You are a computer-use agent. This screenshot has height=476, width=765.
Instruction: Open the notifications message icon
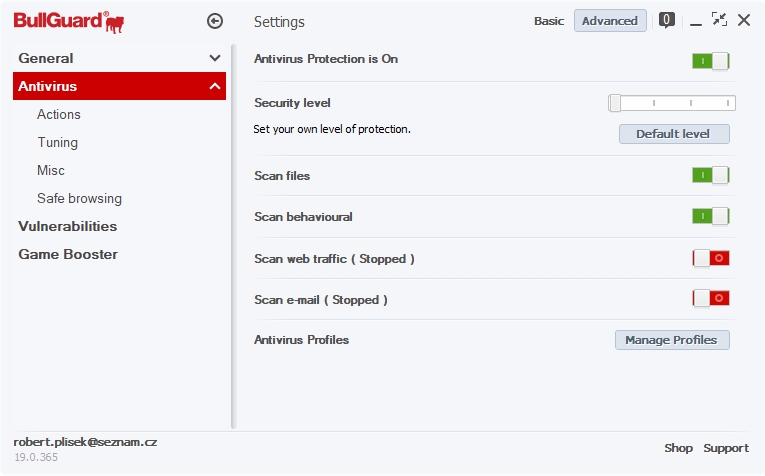[x=667, y=20]
